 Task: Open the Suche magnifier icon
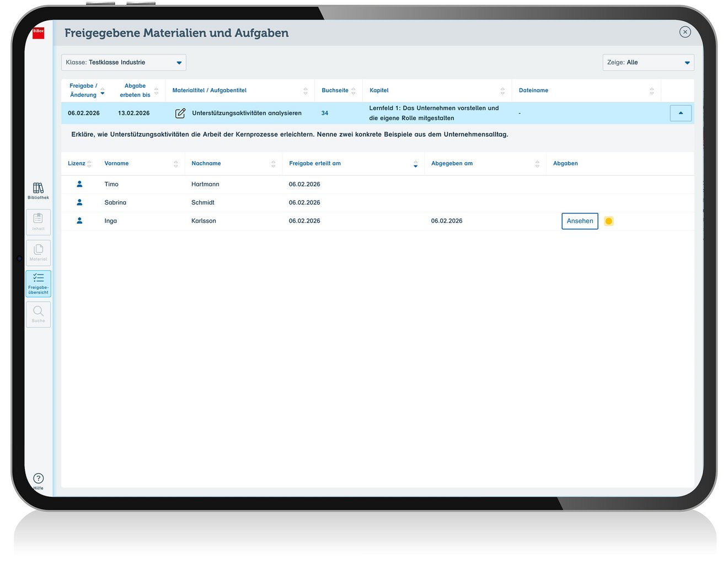[x=38, y=314]
